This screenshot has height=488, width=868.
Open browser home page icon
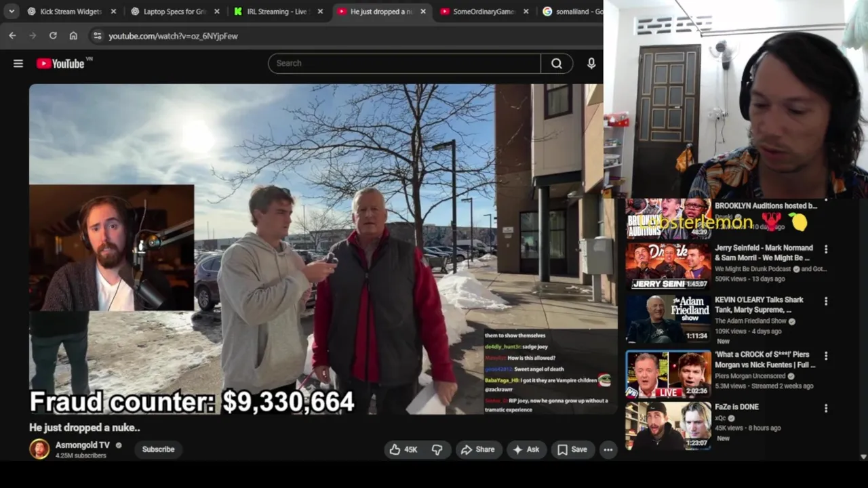(x=73, y=35)
